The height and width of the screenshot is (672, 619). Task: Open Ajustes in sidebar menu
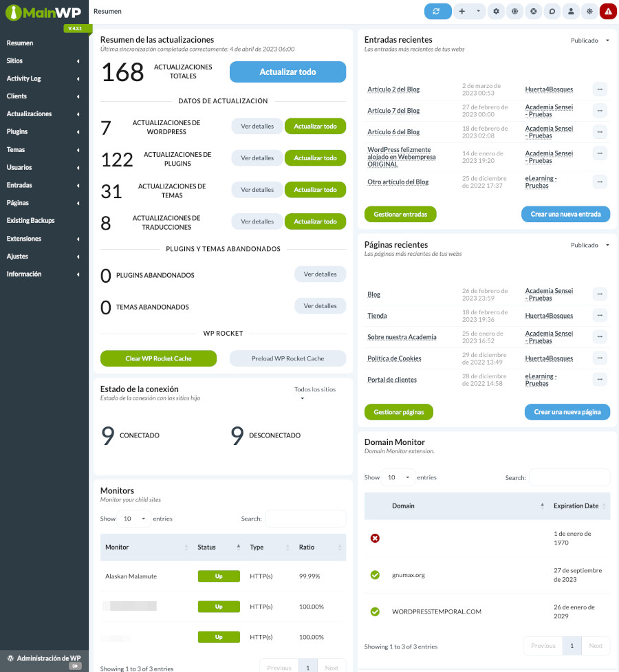[x=18, y=257]
